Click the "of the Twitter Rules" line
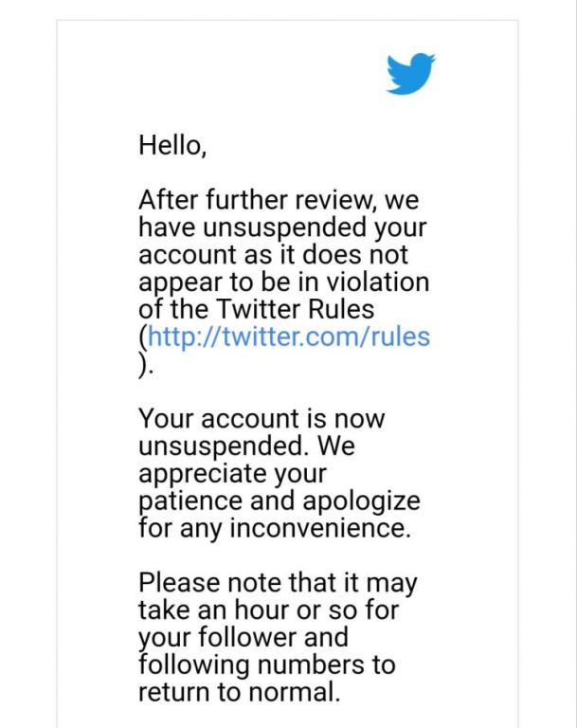 point(256,309)
